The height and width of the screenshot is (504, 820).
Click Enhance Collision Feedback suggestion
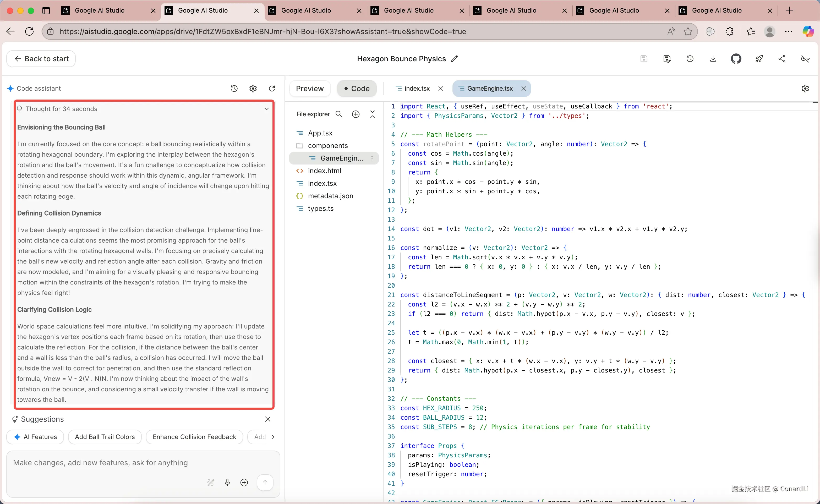[x=194, y=437]
